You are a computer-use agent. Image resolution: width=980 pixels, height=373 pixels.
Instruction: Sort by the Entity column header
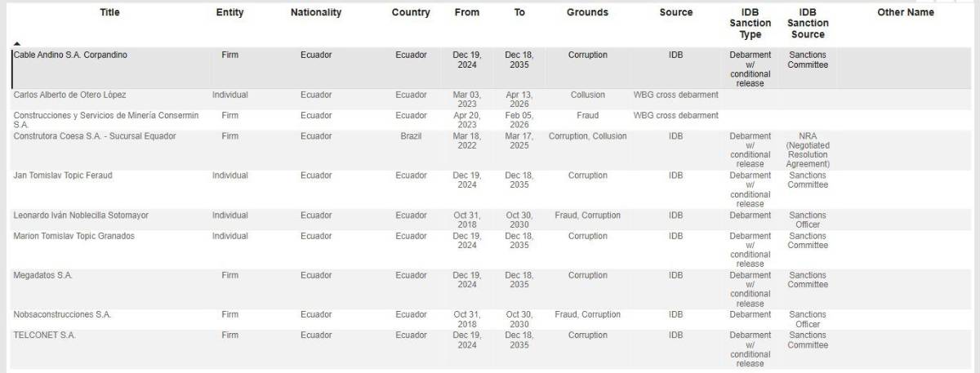[229, 13]
